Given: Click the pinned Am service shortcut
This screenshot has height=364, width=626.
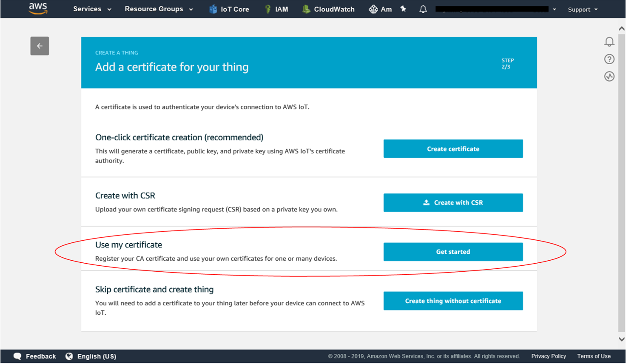Looking at the screenshot, I should coord(380,9).
